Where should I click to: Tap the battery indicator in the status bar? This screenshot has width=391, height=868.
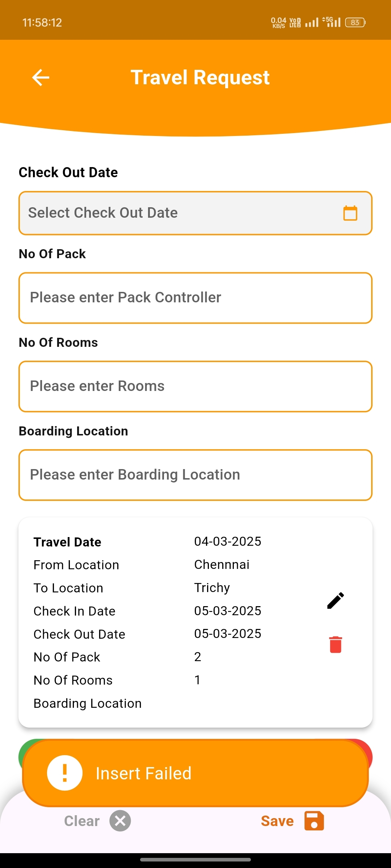tap(355, 22)
